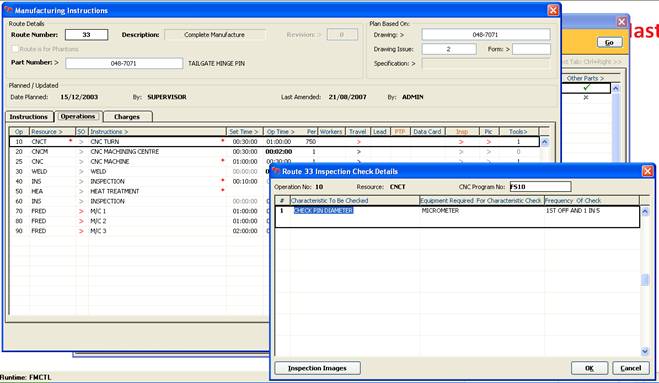Click the Insp column header
Screen dimensions: 659x383
[x=462, y=132]
